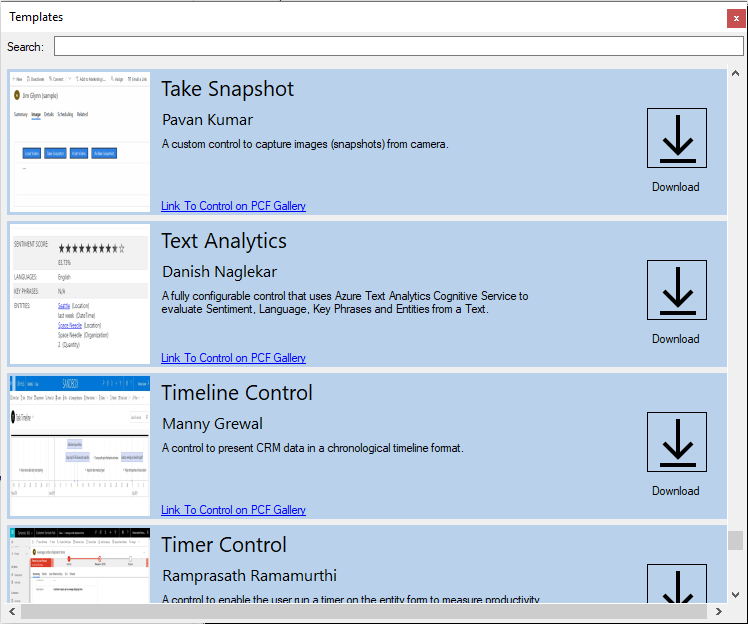This screenshot has width=748, height=624.
Task: Click the horizontal scrollbar right arrow
Action: point(719,611)
